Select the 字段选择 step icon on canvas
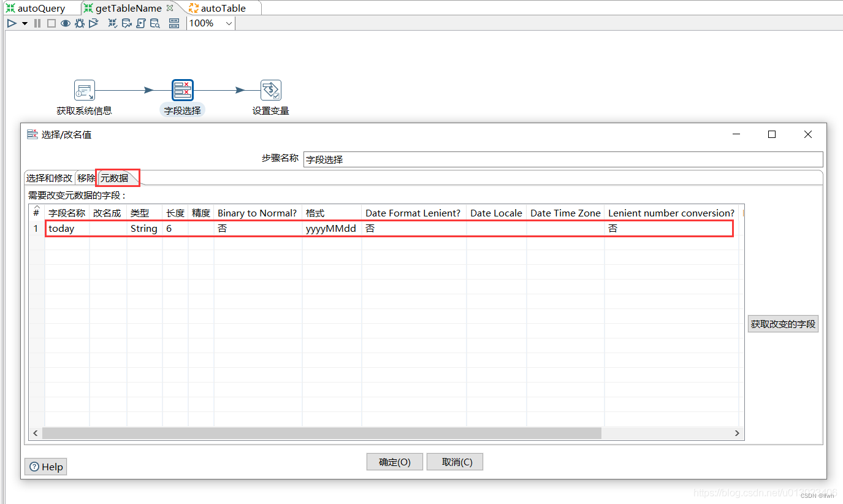 (x=183, y=90)
